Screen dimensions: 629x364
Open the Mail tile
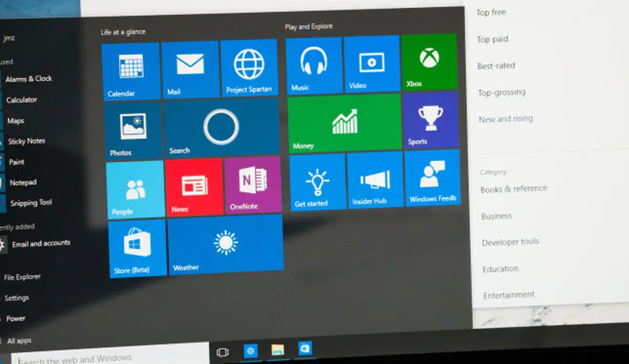pos(190,70)
